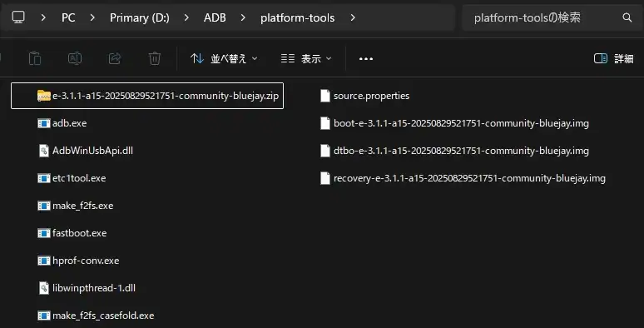Expand the chevron after PC breadcrumb
This screenshot has width=644, height=328.
coord(92,17)
